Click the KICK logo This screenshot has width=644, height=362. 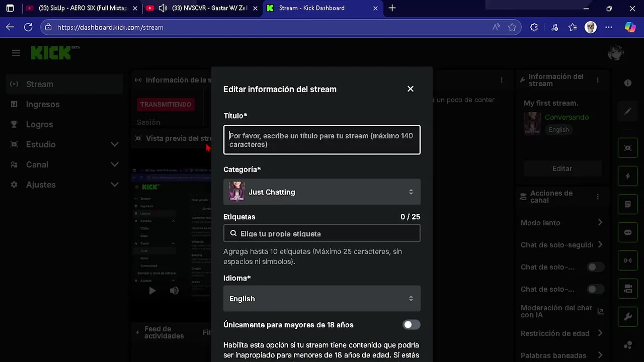[x=51, y=53]
